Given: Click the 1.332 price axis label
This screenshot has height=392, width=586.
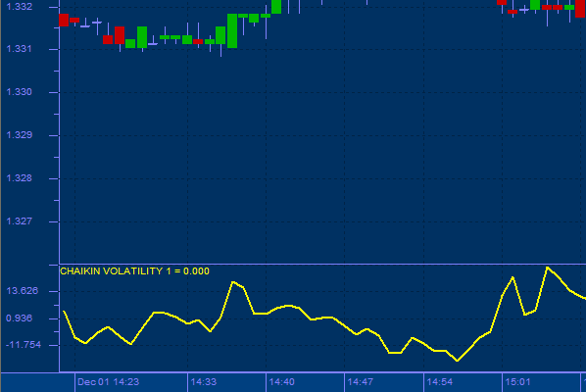Looking at the screenshot, I should (x=20, y=6).
